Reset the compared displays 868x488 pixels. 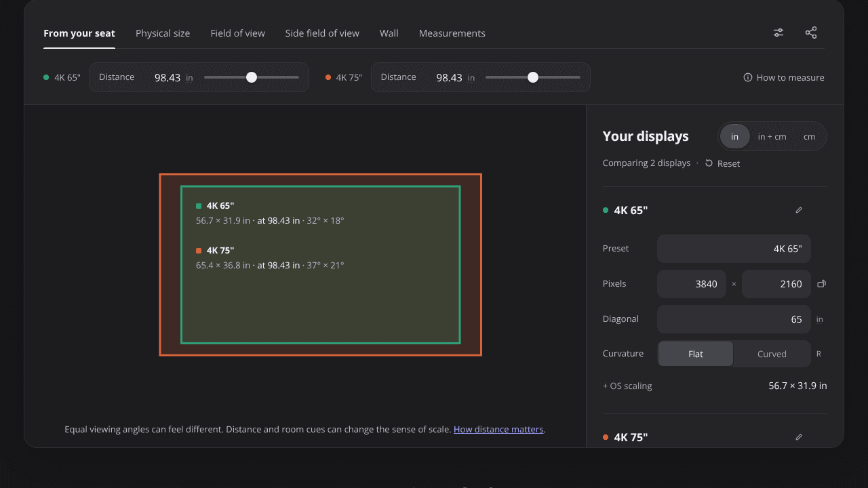click(723, 163)
